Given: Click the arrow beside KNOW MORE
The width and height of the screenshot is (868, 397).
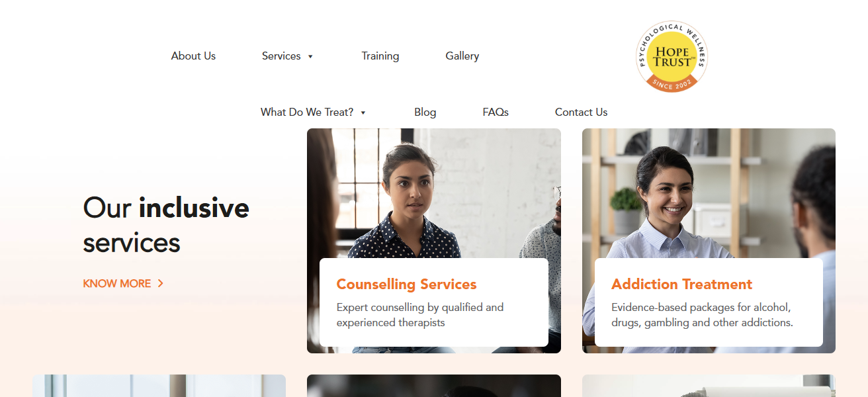Looking at the screenshot, I should pos(161,283).
